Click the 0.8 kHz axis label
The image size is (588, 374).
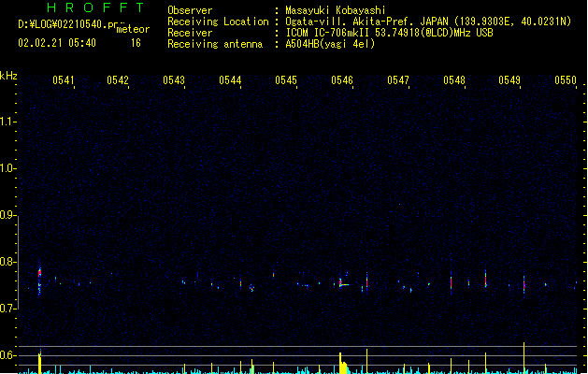[7, 262]
